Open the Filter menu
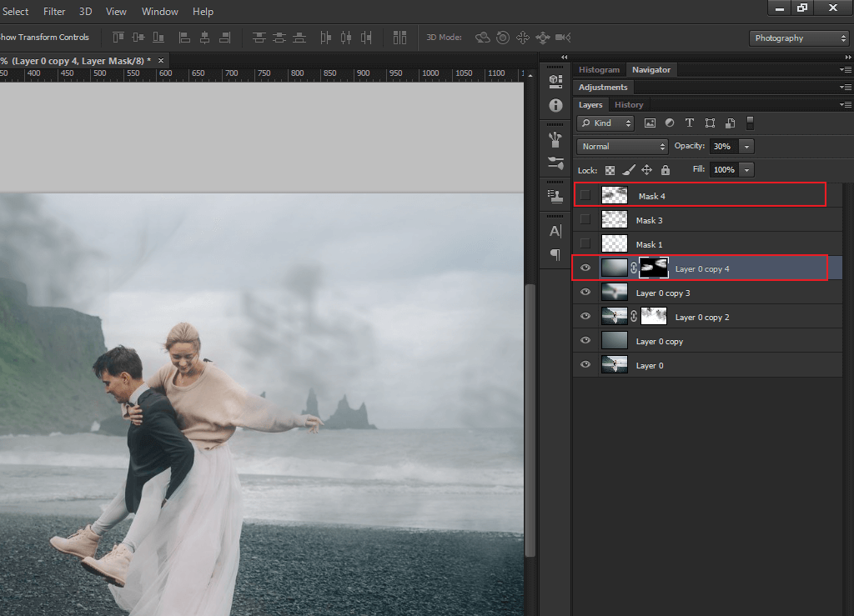 coord(54,12)
